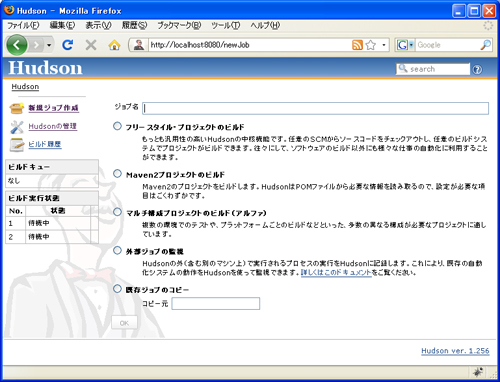
Task: Click the RSS feed icon in address bar
Action: pyautogui.click(x=357, y=45)
